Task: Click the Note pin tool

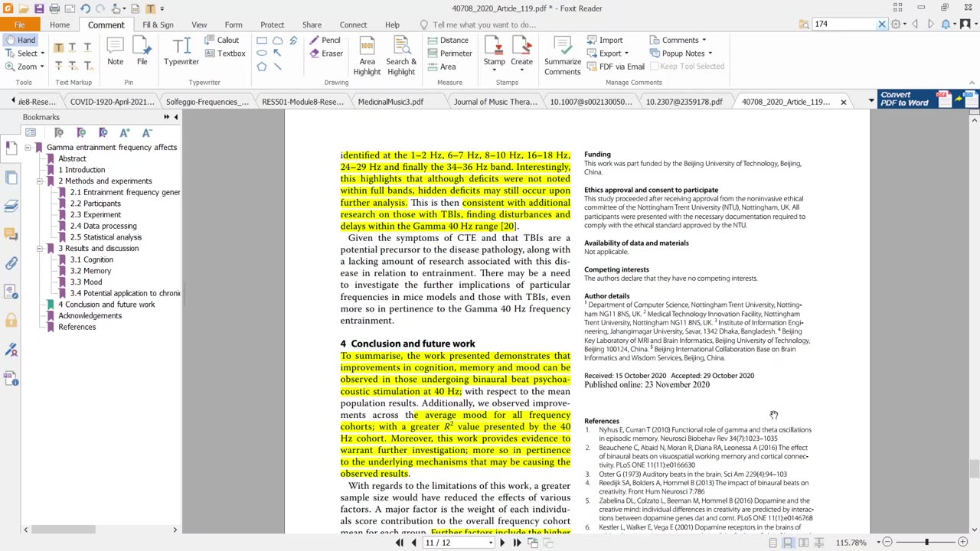Action: tap(115, 52)
